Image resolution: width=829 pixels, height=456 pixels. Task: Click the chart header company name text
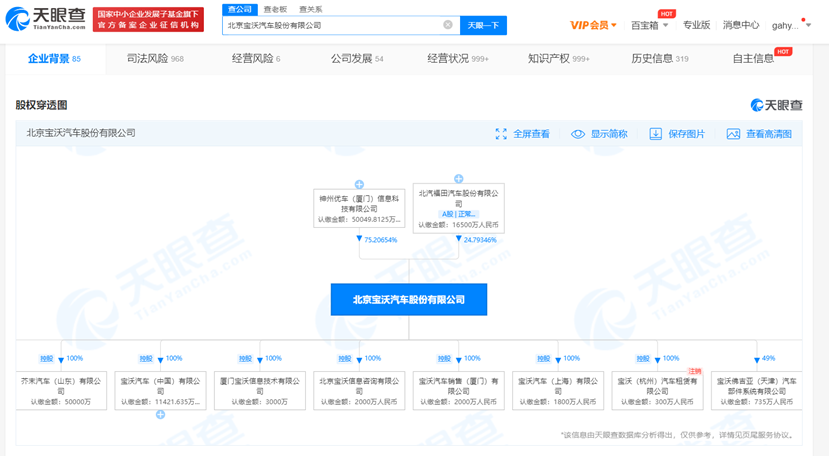(81, 133)
